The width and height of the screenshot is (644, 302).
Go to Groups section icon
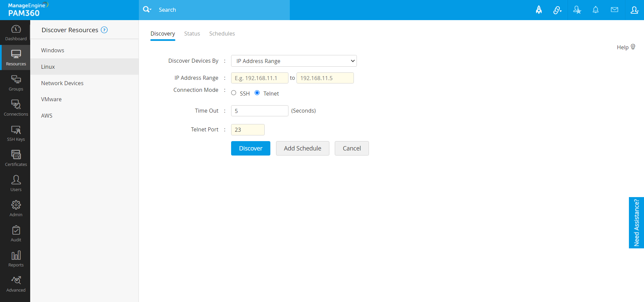(16, 79)
